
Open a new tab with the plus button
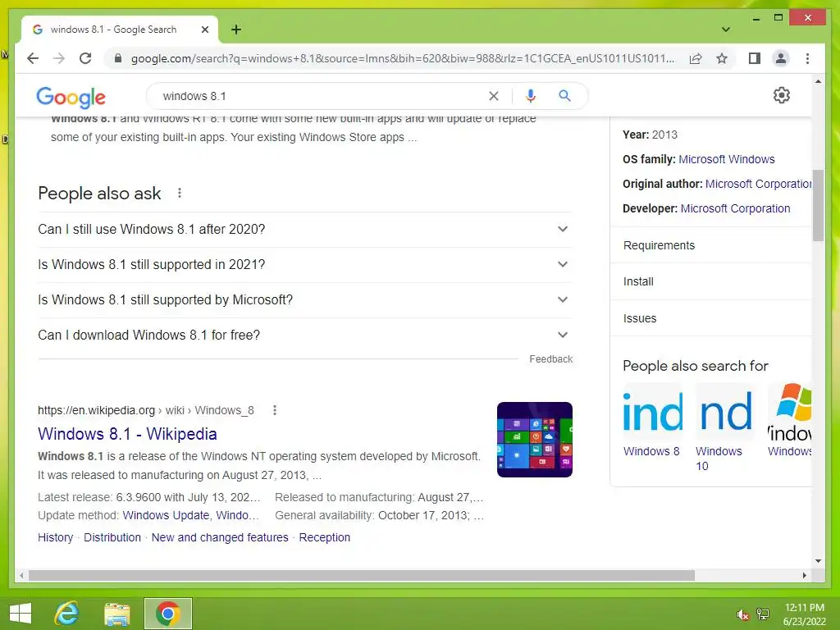tap(236, 30)
